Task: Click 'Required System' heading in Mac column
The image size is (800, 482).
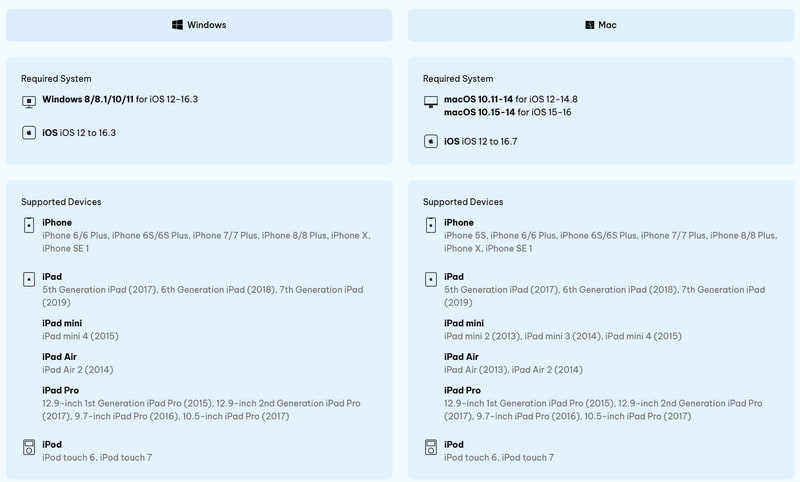Action: [x=458, y=79]
